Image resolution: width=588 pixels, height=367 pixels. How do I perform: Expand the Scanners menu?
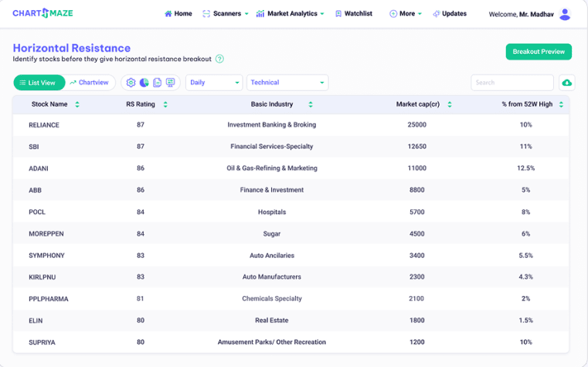pyautogui.click(x=226, y=14)
